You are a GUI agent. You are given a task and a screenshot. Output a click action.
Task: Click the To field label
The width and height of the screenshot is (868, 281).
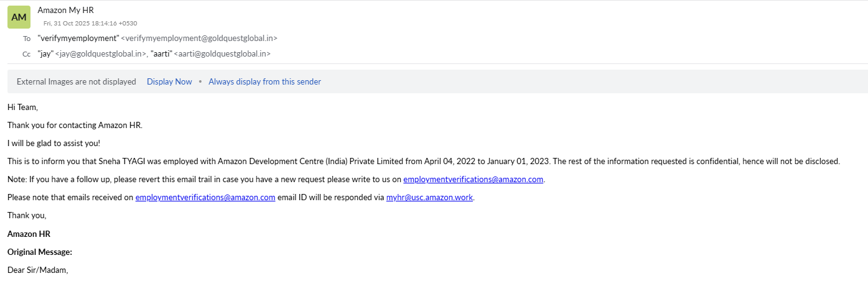[27, 39]
